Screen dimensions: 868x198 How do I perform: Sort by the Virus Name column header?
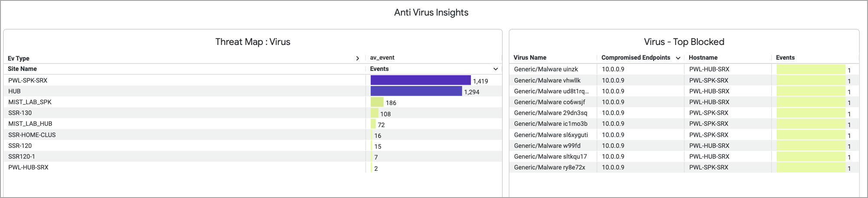pyautogui.click(x=530, y=57)
